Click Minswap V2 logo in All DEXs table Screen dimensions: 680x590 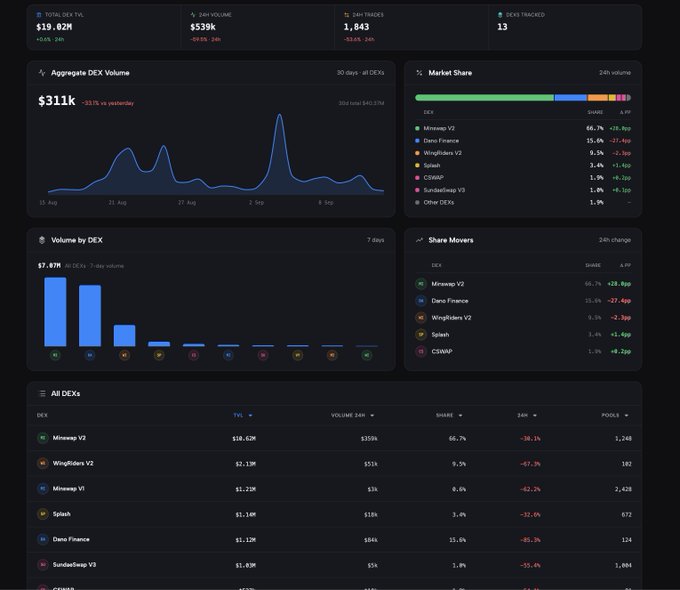click(42, 438)
